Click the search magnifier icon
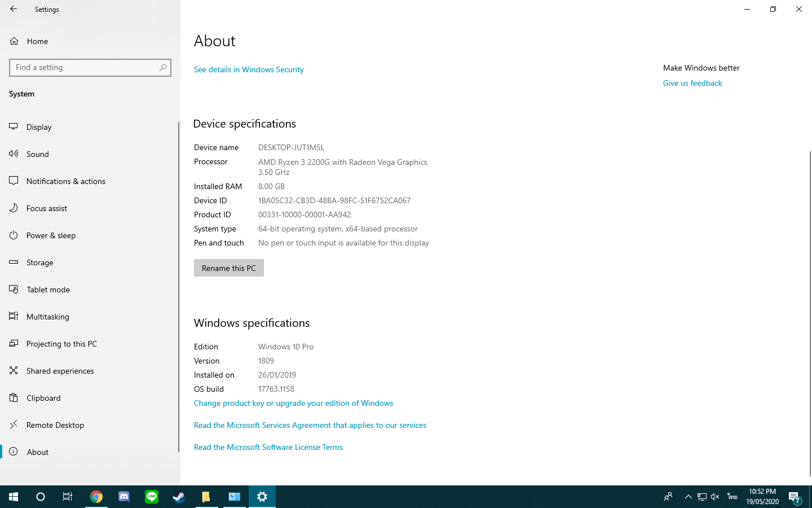 pyautogui.click(x=163, y=68)
